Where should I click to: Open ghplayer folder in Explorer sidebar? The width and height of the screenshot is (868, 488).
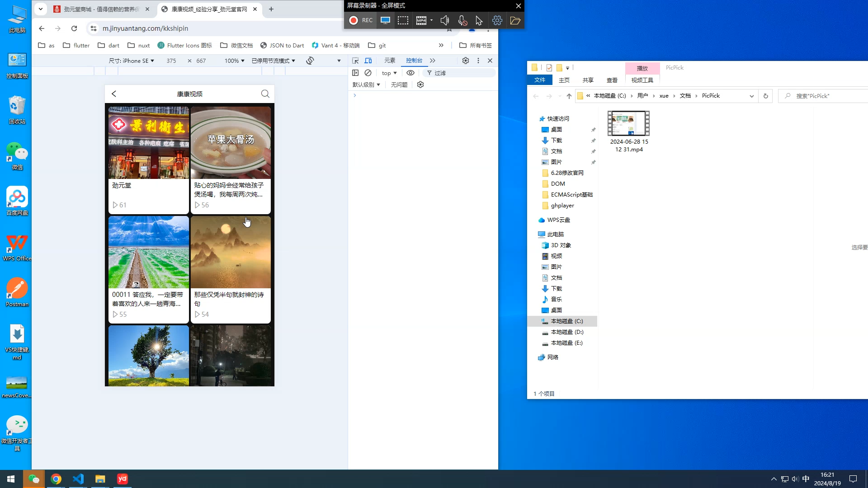pyautogui.click(x=562, y=205)
